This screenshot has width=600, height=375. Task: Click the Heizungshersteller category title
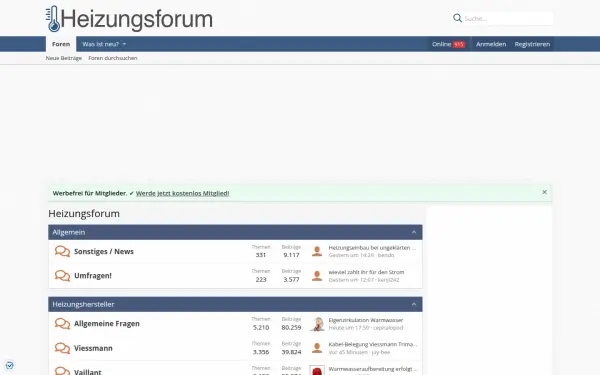click(83, 304)
